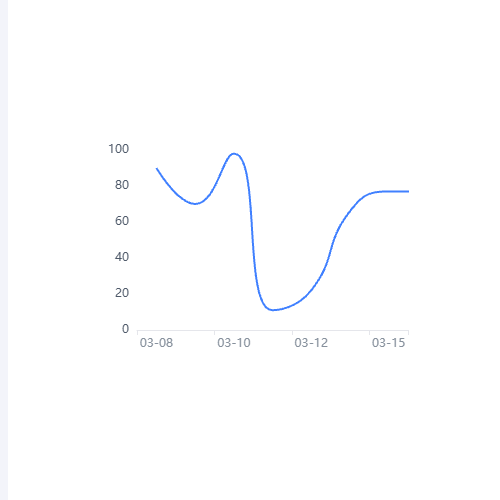Click the 0 y-axis value label

[125, 329]
